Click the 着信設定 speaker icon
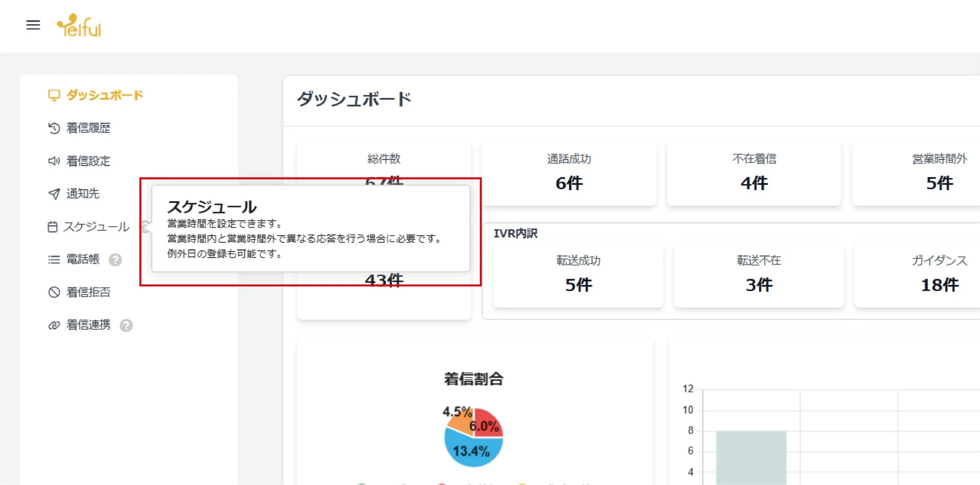This screenshot has width=980, height=485. (x=54, y=161)
